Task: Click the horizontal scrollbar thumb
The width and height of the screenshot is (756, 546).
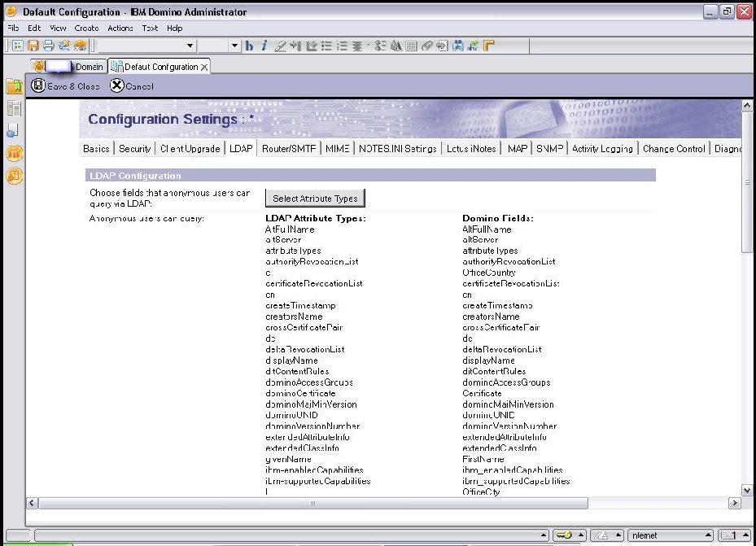Action: click(313, 503)
